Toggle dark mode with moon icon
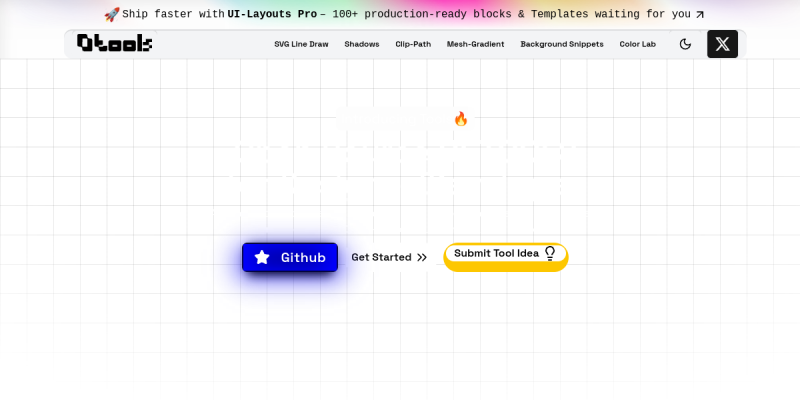Image resolution: width=800 pixels, height=400 pixels. [685, 44]
